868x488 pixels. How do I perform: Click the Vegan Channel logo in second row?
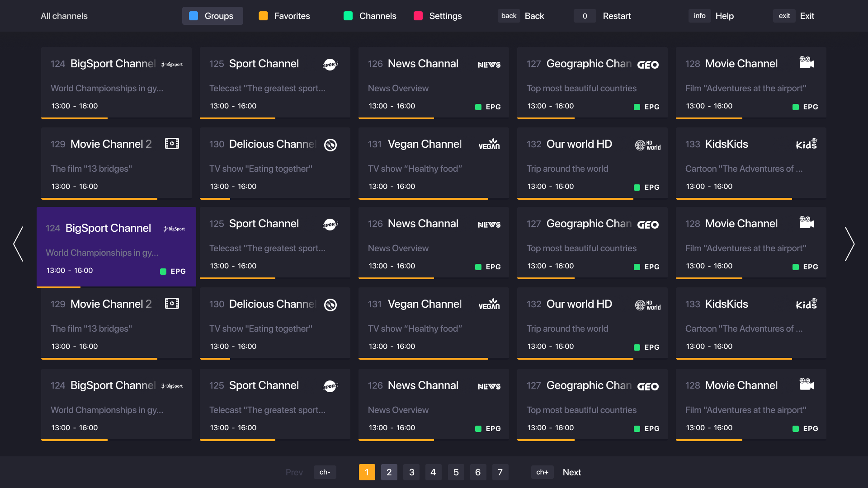click(x=489, y=144)
